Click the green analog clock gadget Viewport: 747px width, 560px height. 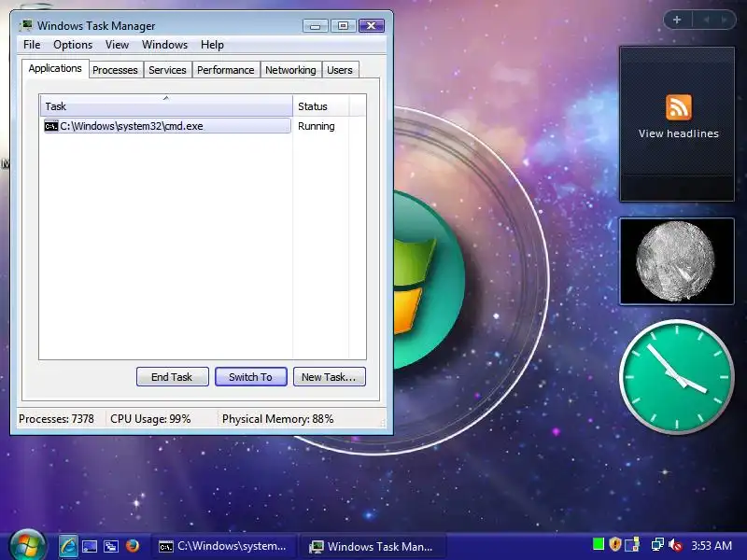click(676, 377)
